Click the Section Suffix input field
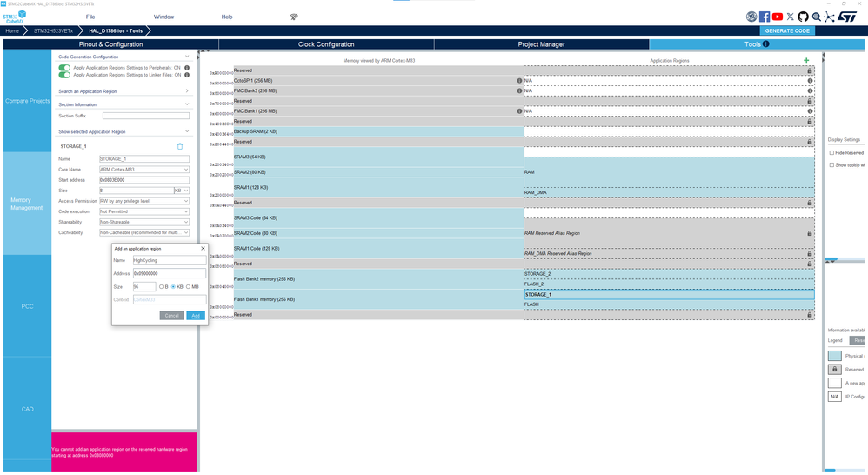Viewport: 868px width, 475px height. tap(146, 116)
